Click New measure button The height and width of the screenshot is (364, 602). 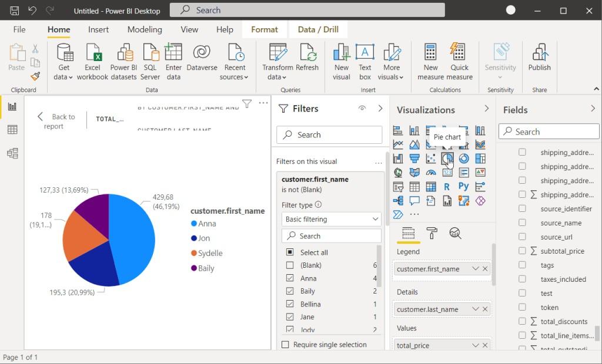pos(430,62)
